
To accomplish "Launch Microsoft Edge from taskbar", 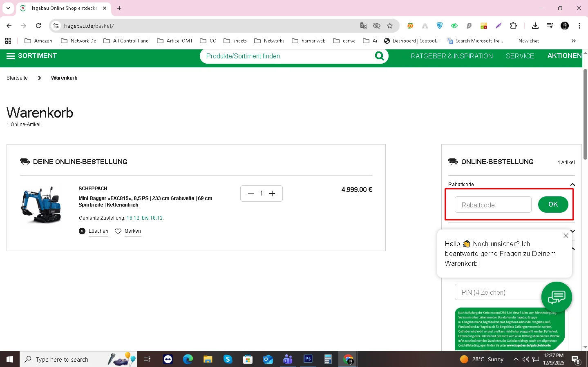I will [x=188, y=359].
